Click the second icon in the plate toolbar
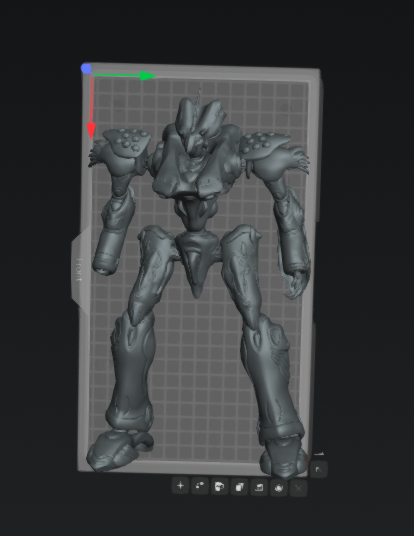 click(200, 486)
